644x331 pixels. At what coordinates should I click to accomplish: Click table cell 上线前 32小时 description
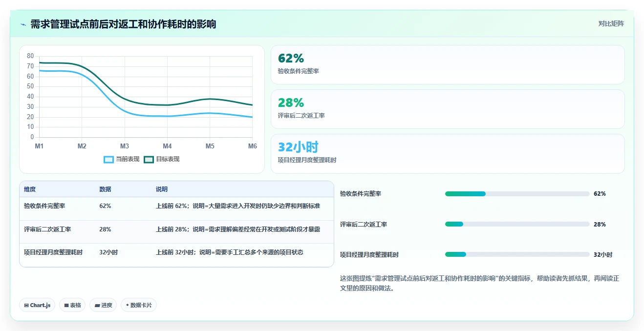click(230, 252)
